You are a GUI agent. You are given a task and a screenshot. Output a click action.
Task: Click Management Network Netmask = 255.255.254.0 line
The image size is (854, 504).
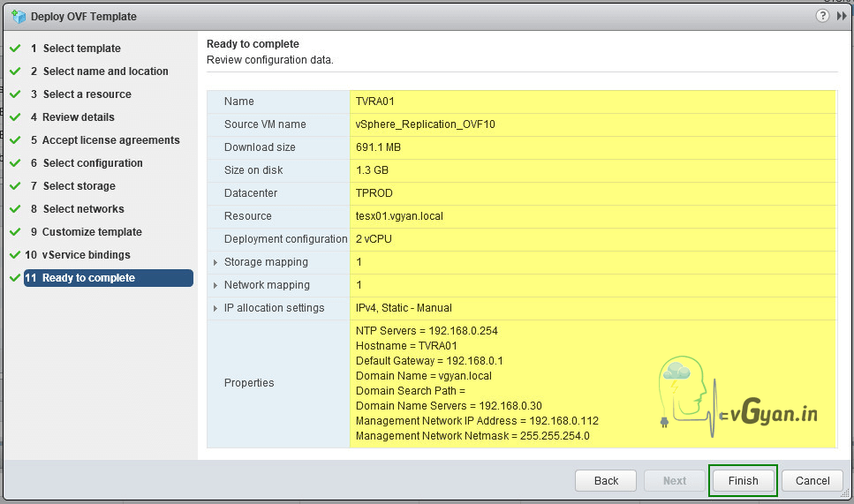(x=472, y=435)
